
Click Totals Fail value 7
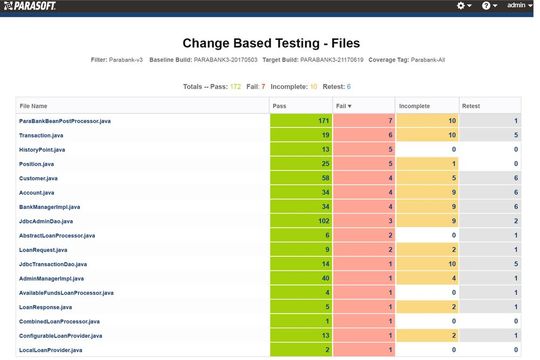[263, 86]
